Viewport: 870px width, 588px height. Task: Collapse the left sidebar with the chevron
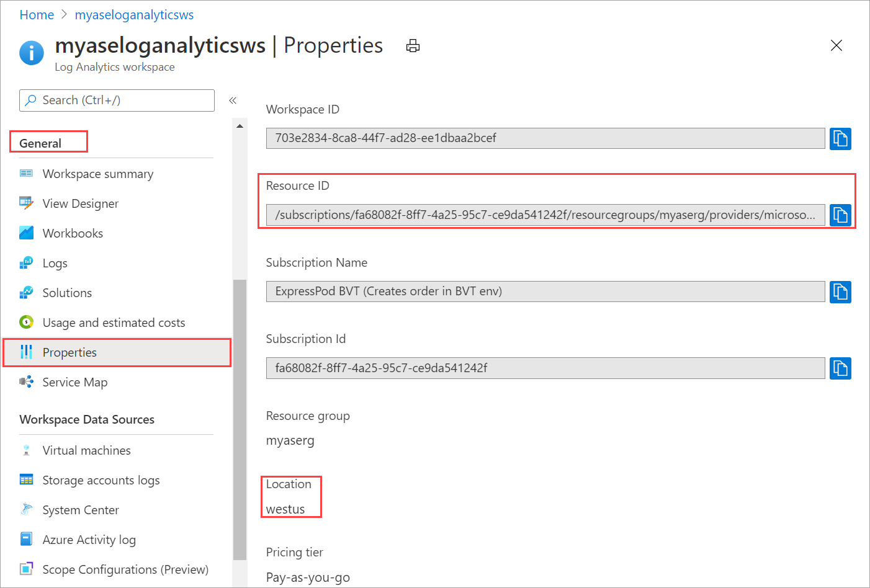coord(233,100)
